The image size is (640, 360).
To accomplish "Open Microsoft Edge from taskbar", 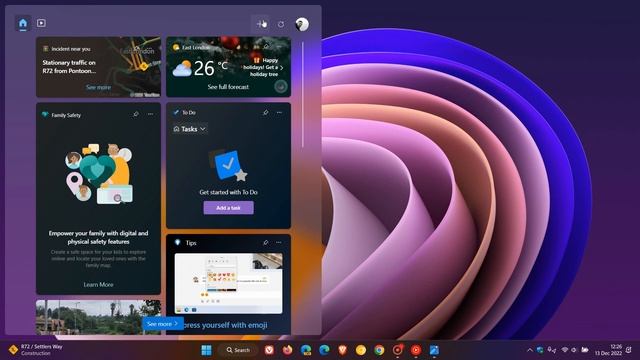I will [324, 350].
